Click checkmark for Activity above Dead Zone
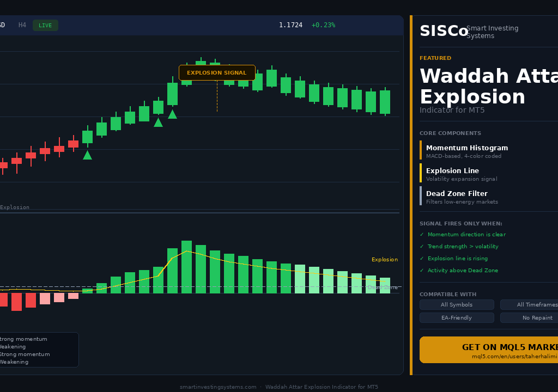Viewport: 558px width, 392px height. tap(422, 271)
